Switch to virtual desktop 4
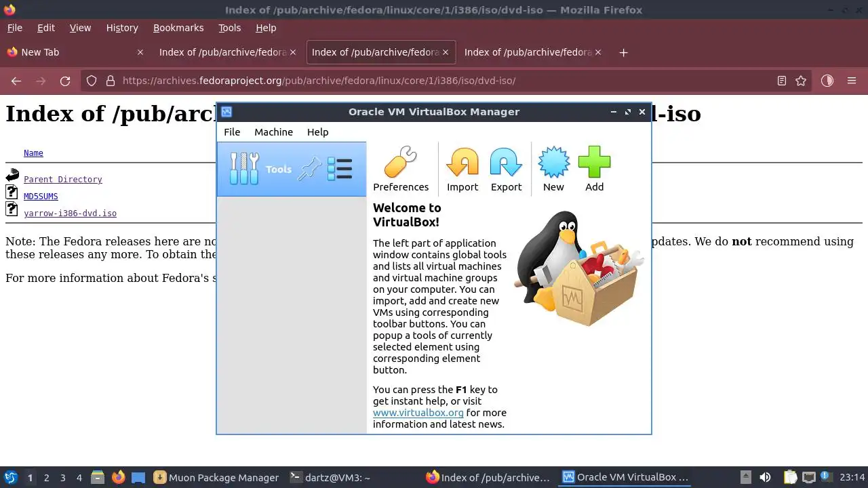The height and width of the screenshot is (488, 868). [x=79, y=478]
